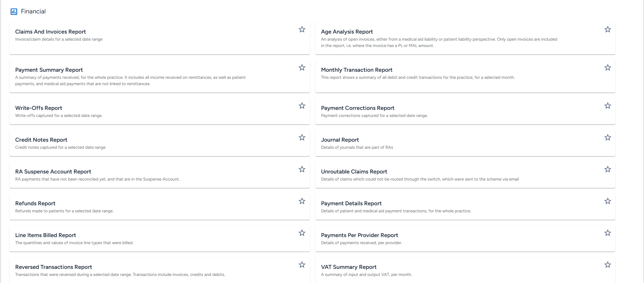This screenshot has height=283, width=644.
Task: Toggle favorite star on Payment Summary Report
Action: click(x=302, y=67)
